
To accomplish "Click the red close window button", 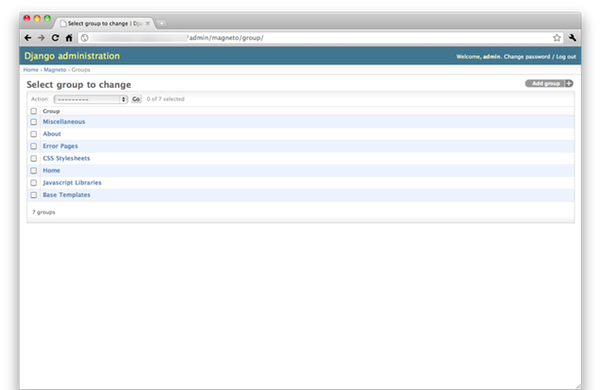I will click(27, 18).
